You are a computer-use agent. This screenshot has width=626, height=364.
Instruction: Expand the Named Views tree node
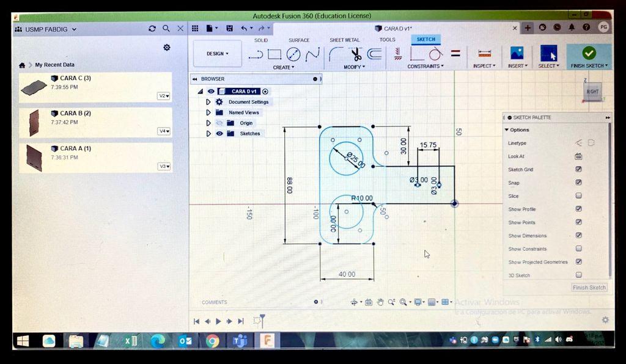click(208, 112)
